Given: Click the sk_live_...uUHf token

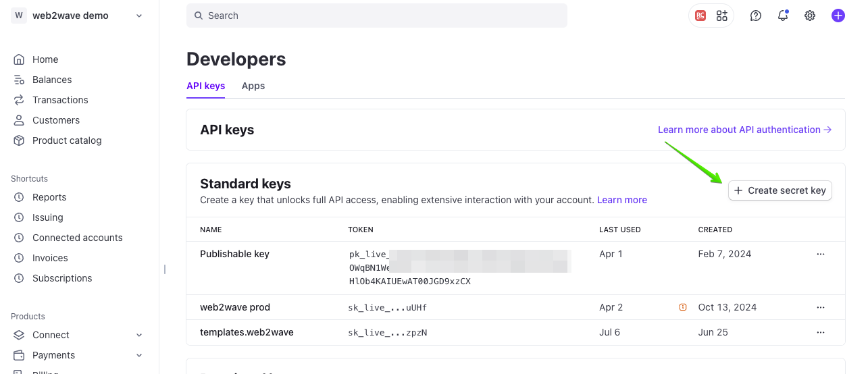Looking at the screenshot, I should point(388,308).
